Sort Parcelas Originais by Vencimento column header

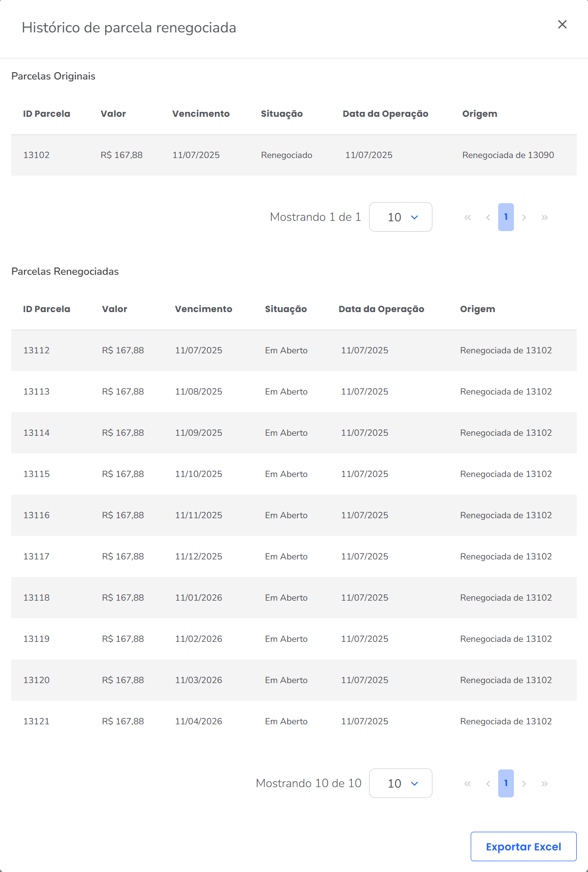[201, 114]
